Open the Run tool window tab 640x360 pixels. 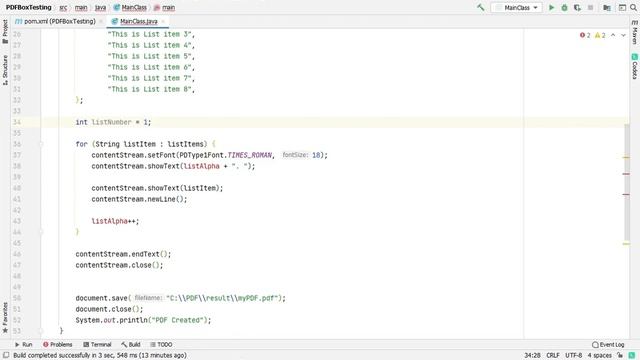tap(24, 344)
